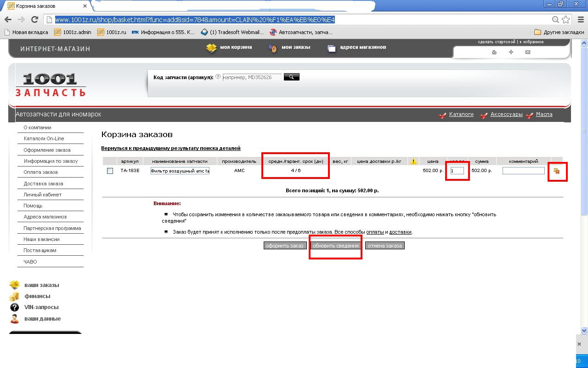This screenshot has width=588, height=368.
Task: Open the home icon in the top-right panel
Action: (494, 52)
